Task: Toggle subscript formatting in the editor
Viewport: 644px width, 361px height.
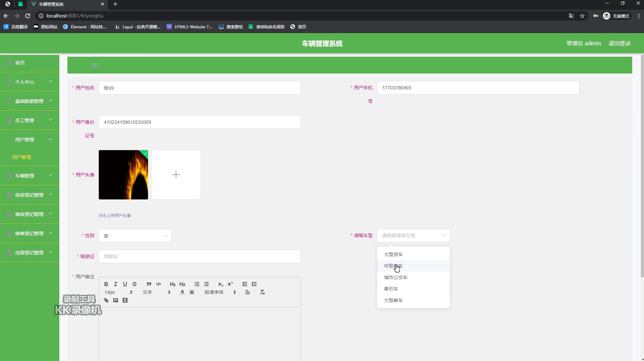Action: tap(221, 284)
